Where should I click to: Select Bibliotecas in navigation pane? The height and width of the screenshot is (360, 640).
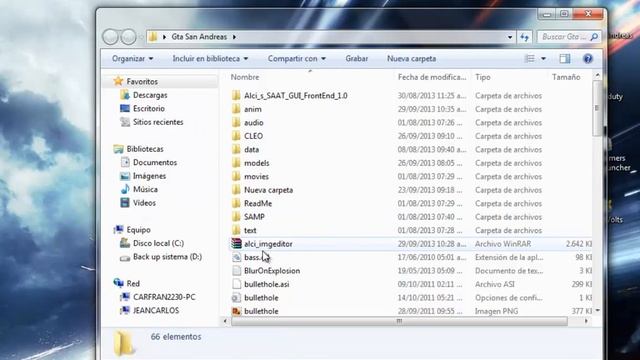[x=145, y=149]
